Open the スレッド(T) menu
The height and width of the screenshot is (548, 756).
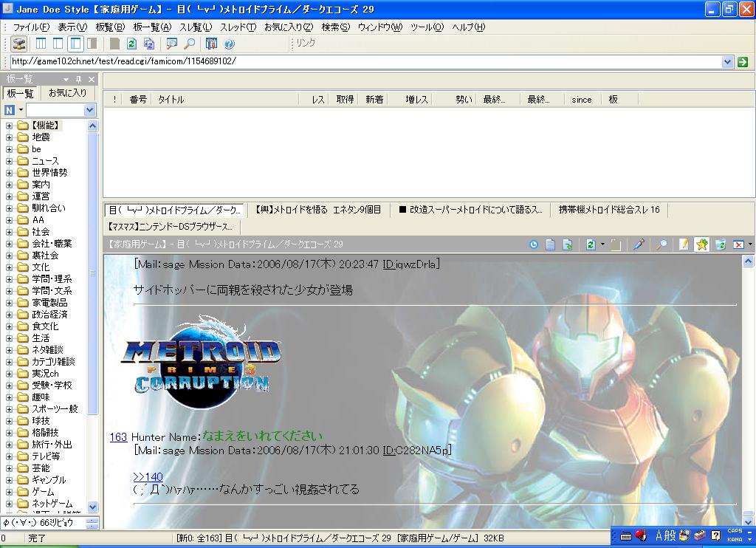(238, 27)
